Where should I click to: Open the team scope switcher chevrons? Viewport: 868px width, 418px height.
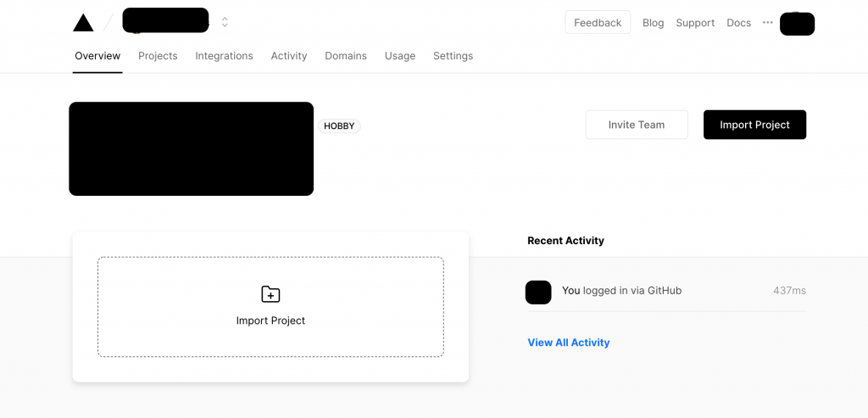225,22
